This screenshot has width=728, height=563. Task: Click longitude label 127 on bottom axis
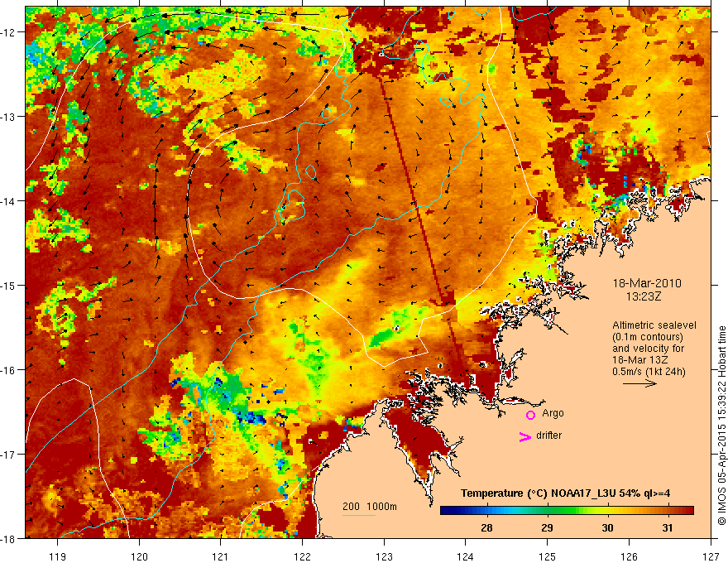tap(711, 556)
